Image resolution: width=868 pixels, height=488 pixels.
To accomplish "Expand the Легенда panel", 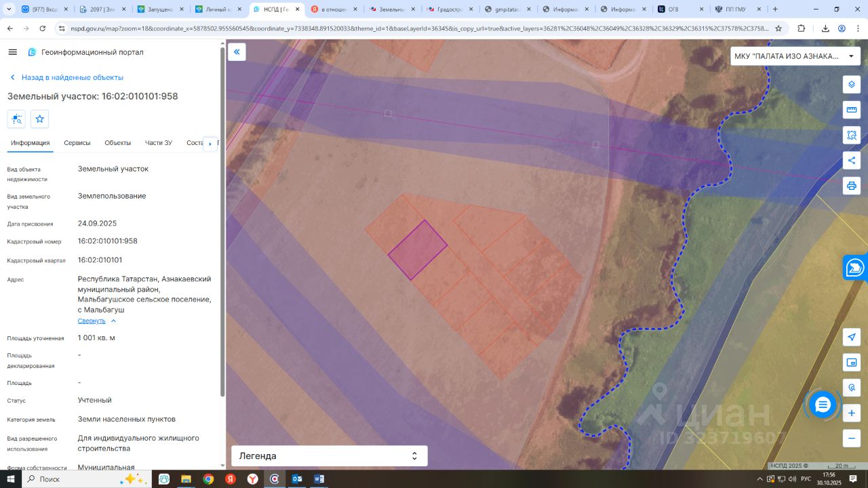I will [x=330, y=456].
